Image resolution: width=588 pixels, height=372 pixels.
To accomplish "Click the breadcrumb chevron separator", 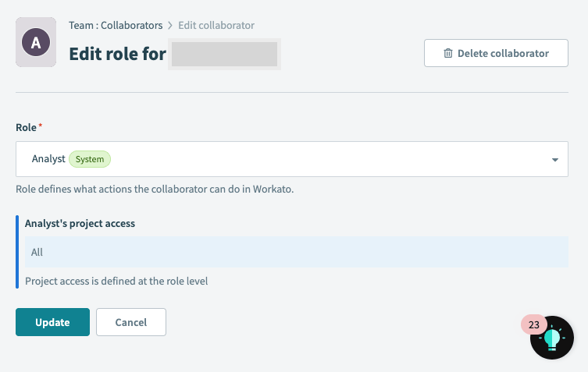I will (170, 26).
